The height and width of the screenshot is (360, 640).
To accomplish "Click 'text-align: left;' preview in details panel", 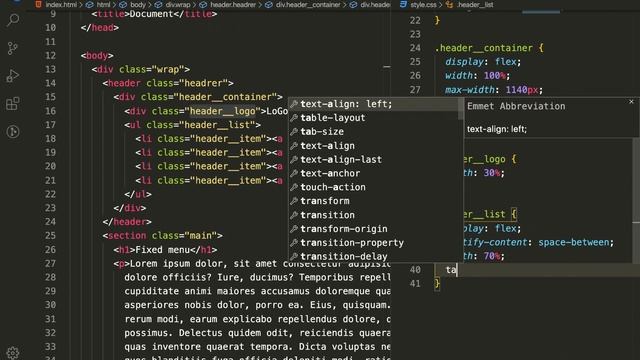I will [497, 129].
